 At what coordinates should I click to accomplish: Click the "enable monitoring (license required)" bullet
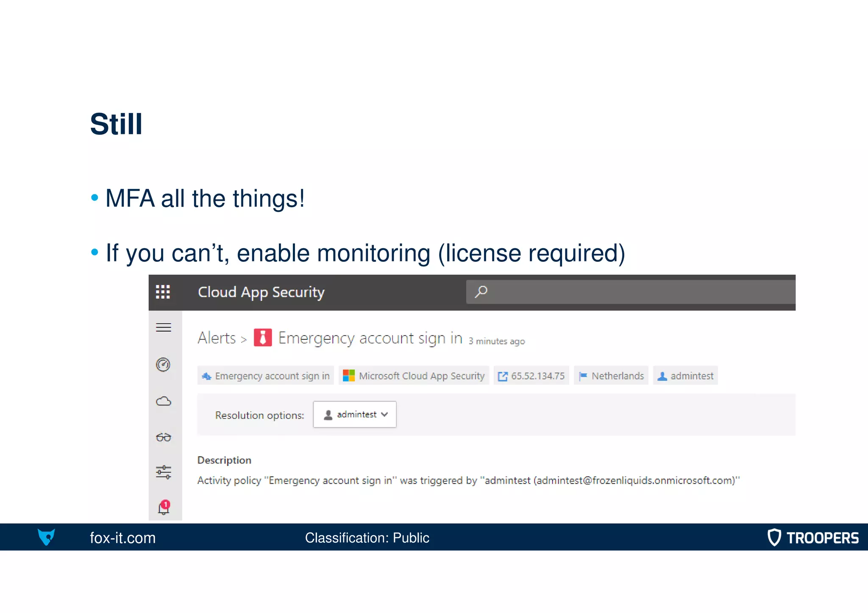pos(365,253)
